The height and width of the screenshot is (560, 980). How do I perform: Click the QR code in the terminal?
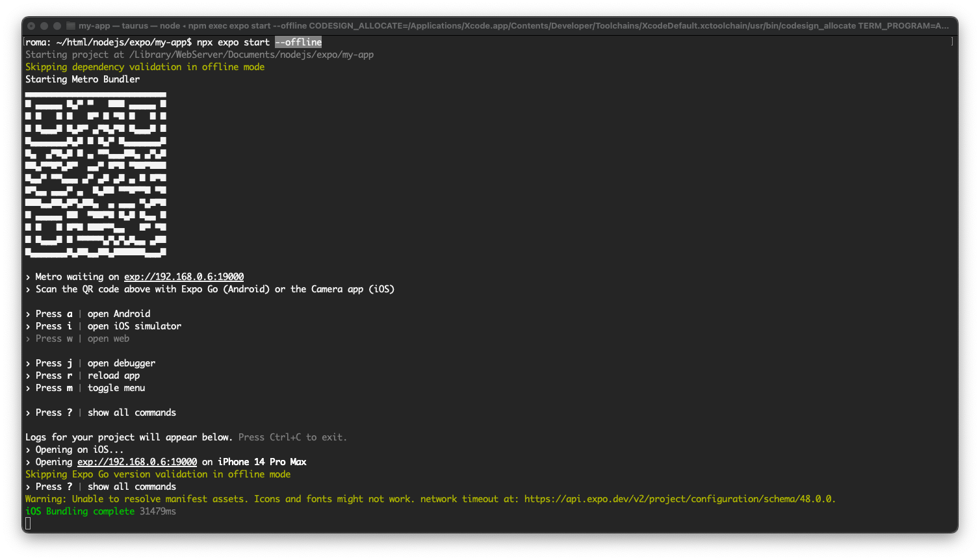pos(96,175)
